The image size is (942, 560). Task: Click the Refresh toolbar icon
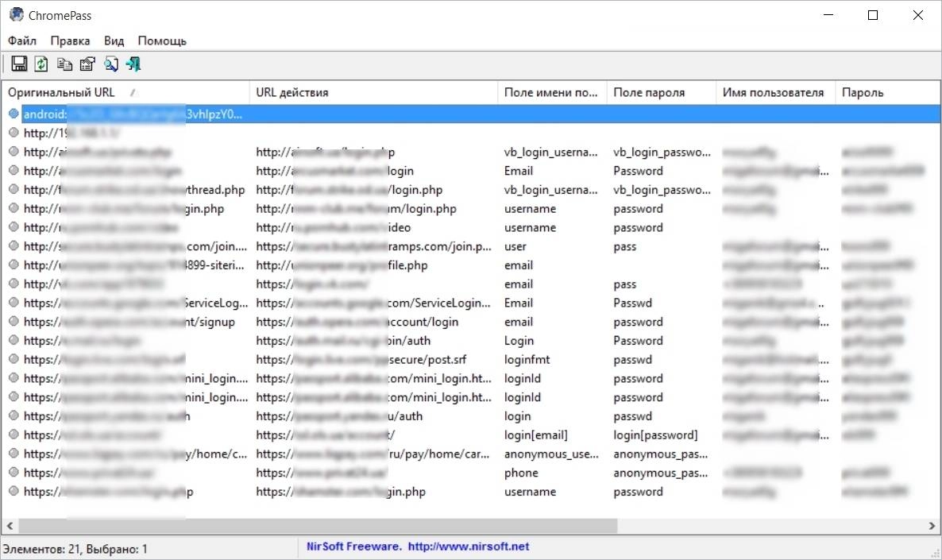click(x=41, y=64)
